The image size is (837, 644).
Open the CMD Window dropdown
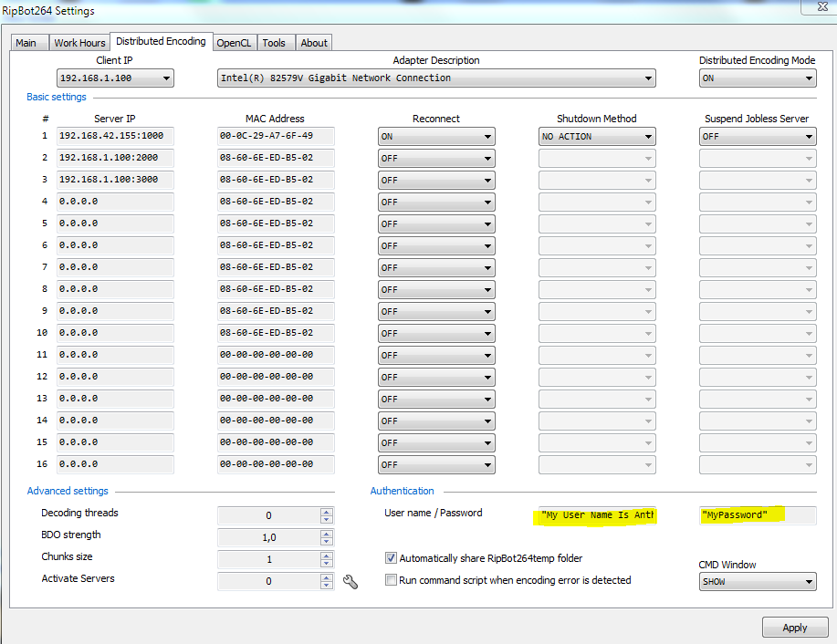pos(758,582)
